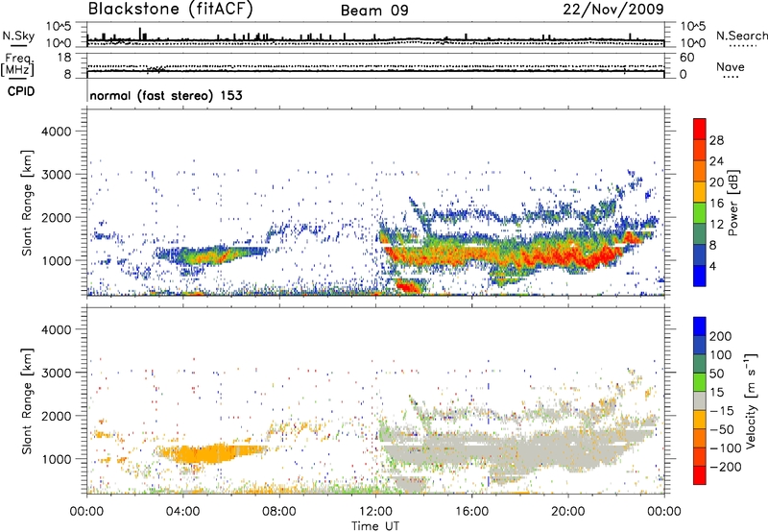Click the red bottom of velocity colorbar
Viewport: 768px width, 532px height.
pos(700,475)
